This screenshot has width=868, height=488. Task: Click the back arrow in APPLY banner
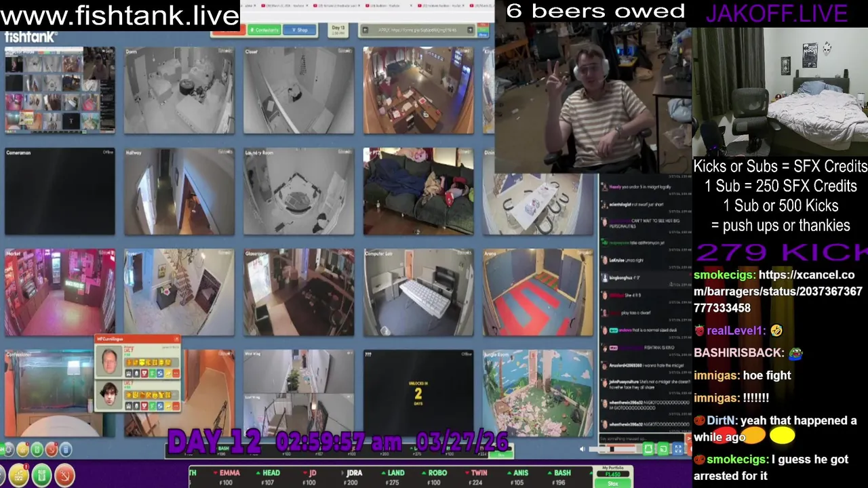point(365,30)
